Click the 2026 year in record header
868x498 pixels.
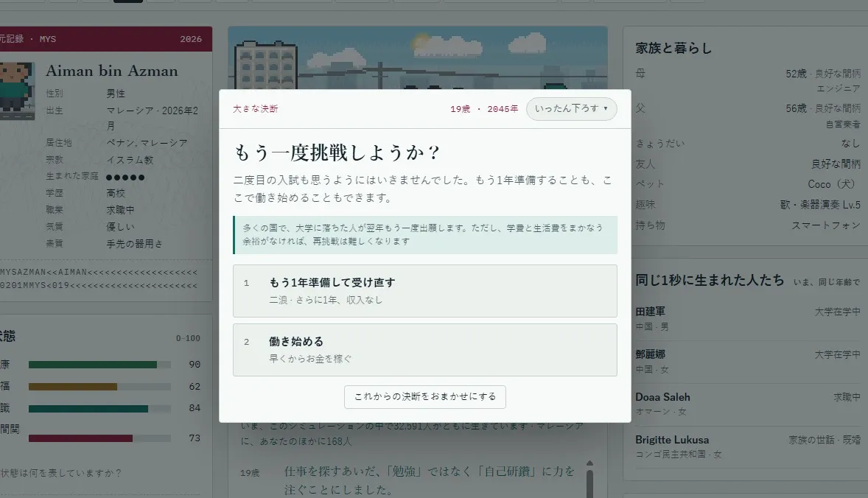point(191,39)
